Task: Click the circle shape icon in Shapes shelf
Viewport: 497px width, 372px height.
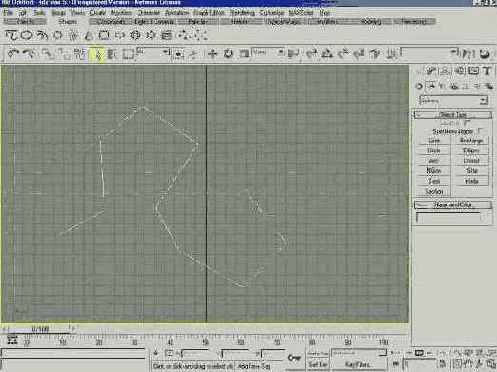Action: click(27, 35)
